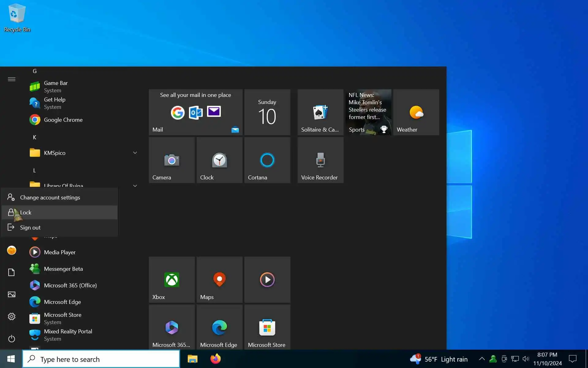Open the weather widget on taskbar
This screenshot has width=588, height=368.
439,359
